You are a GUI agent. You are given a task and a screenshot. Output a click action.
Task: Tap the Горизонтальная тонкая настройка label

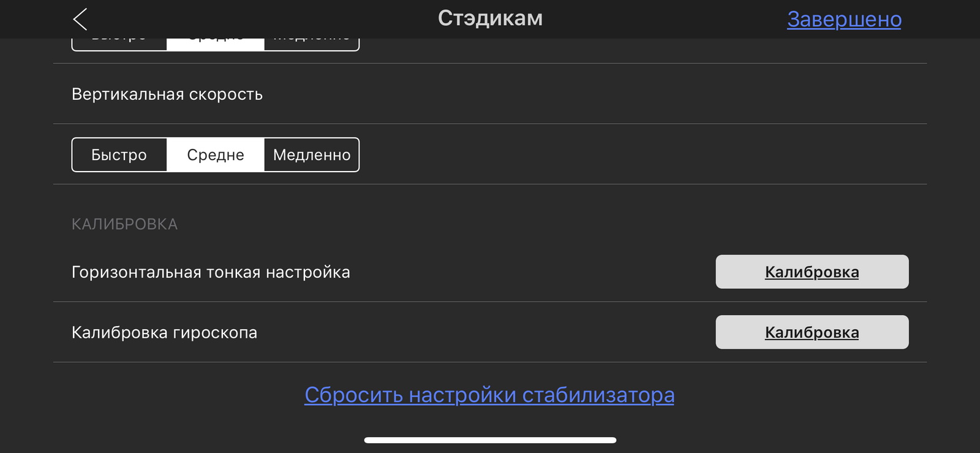pos(211,272)
